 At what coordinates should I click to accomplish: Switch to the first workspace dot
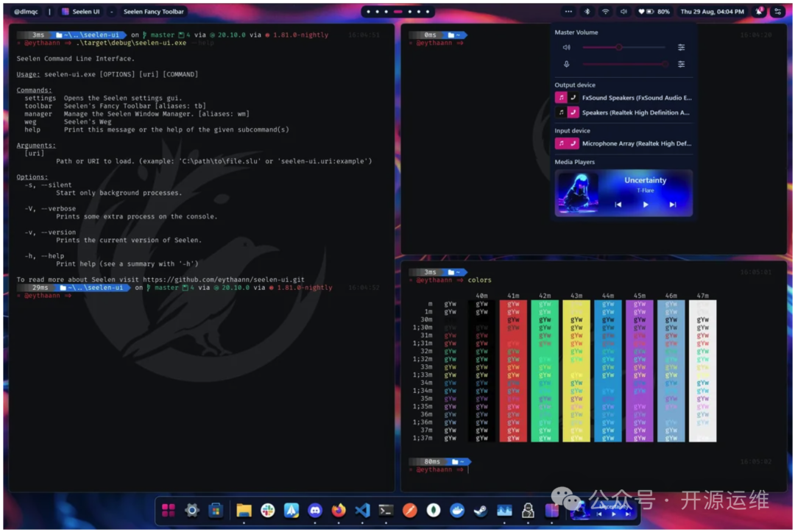tap(369, 11)
